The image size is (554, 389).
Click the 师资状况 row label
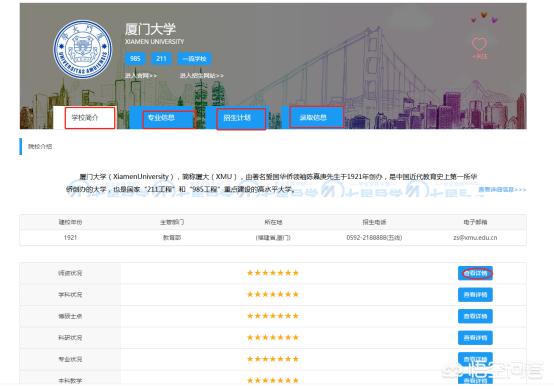[x=70, y=273]
